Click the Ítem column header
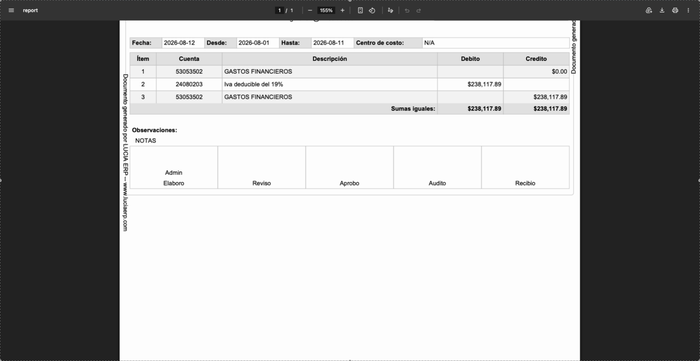This screenshot has height=361, width=700. tap(143, 59)
